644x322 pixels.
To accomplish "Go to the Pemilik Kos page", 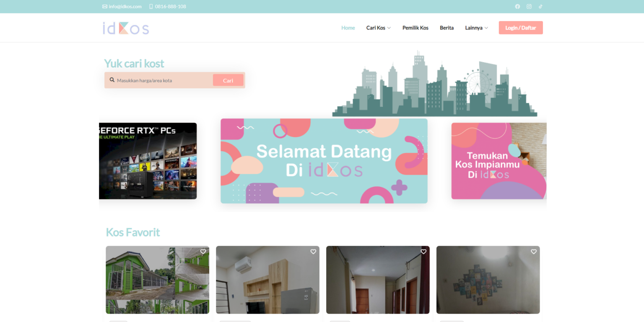I will point(415,28).
